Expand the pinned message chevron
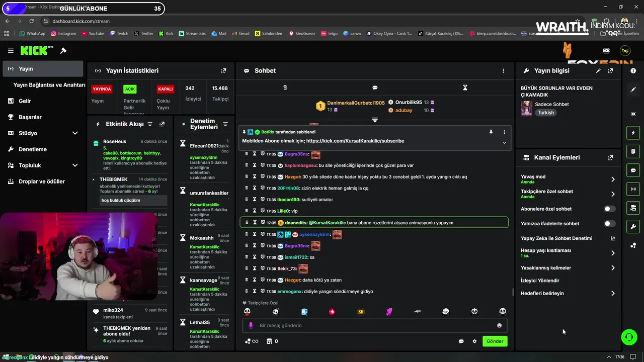The width and height of the screenshot is (644, 362). tap(504, 143)
